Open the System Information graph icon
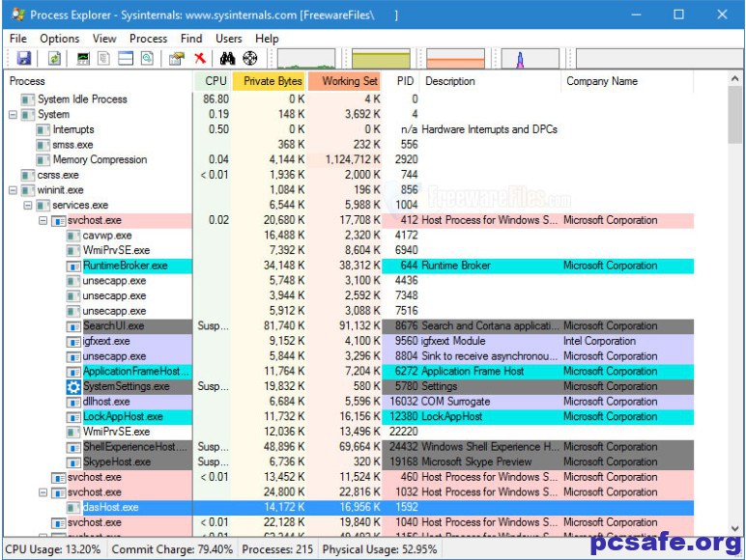 [x=83, y=59]
